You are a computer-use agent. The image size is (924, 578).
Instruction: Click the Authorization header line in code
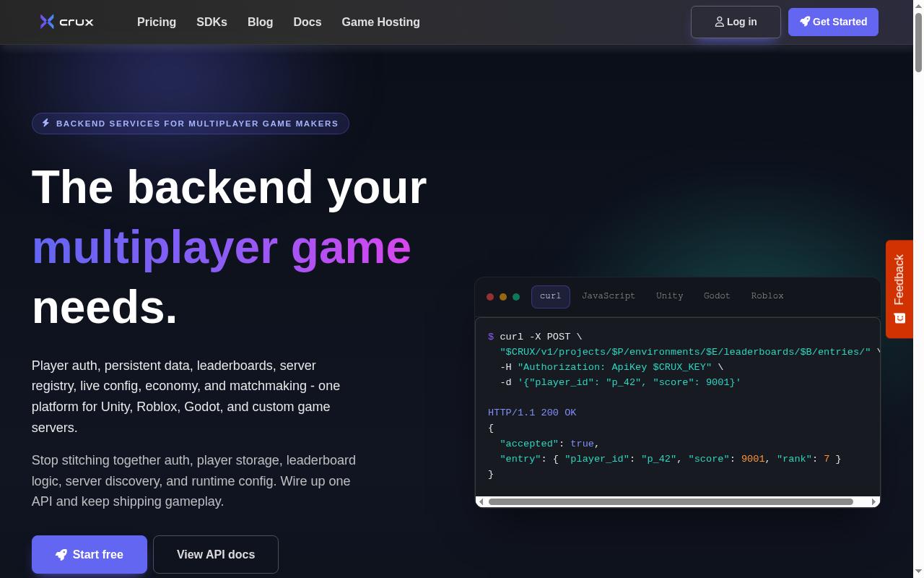[x=611, y=367]
